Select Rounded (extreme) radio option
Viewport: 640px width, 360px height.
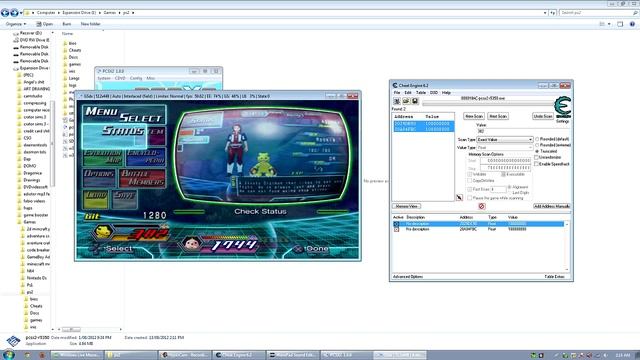pos(537,145)
